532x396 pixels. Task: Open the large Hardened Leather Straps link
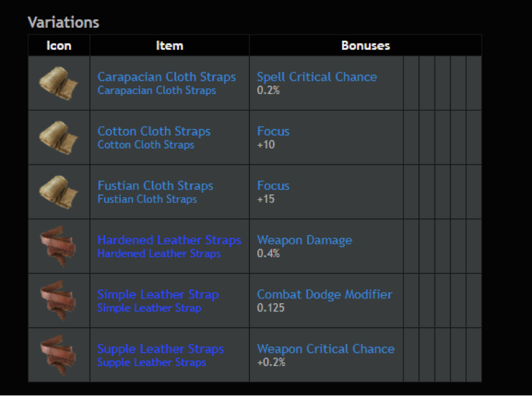tap(169, 240)
